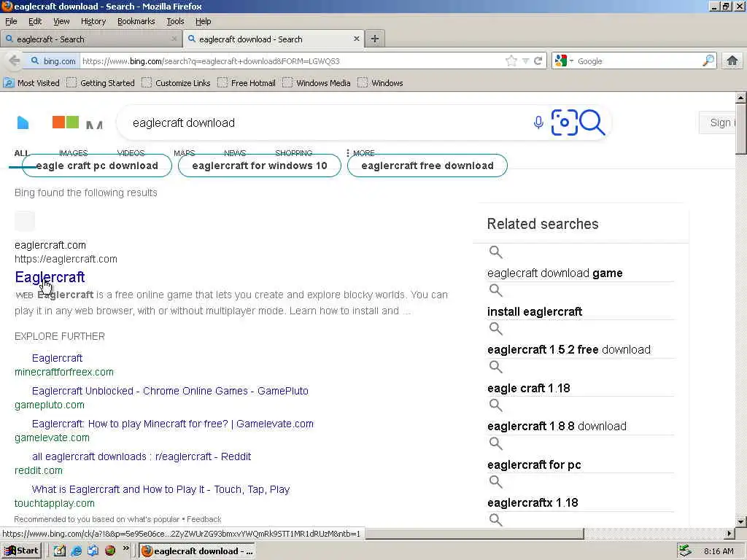This screenshot has width=747, height=560.
Task: Open Gamelevate How to play link
Action: point(172,424)
